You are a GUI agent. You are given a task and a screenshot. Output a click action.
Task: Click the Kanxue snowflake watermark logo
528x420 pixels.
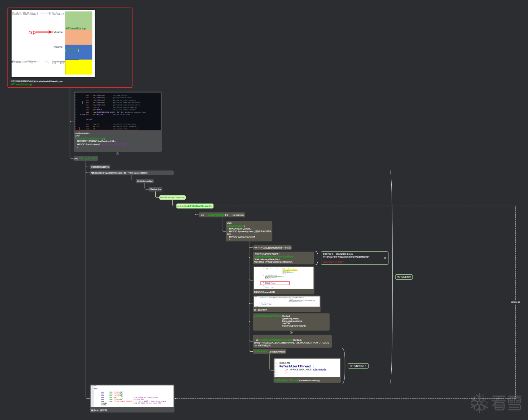tap(479, 403)
